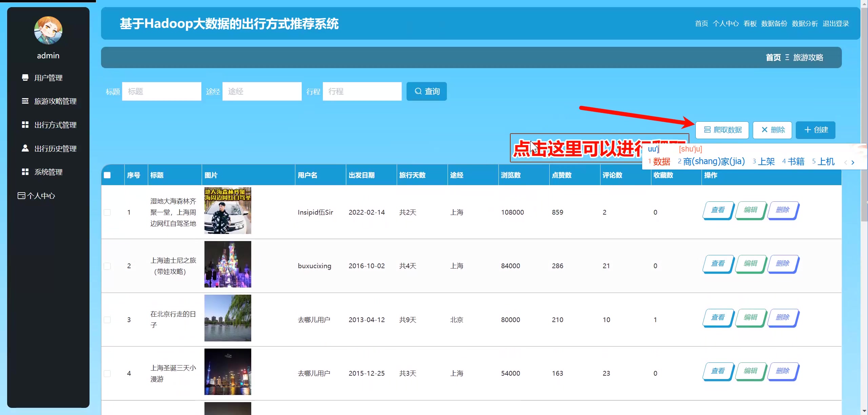Open 个人中心 in the top navigation
Screen dimensions: 868x415
tap(726, 23)
